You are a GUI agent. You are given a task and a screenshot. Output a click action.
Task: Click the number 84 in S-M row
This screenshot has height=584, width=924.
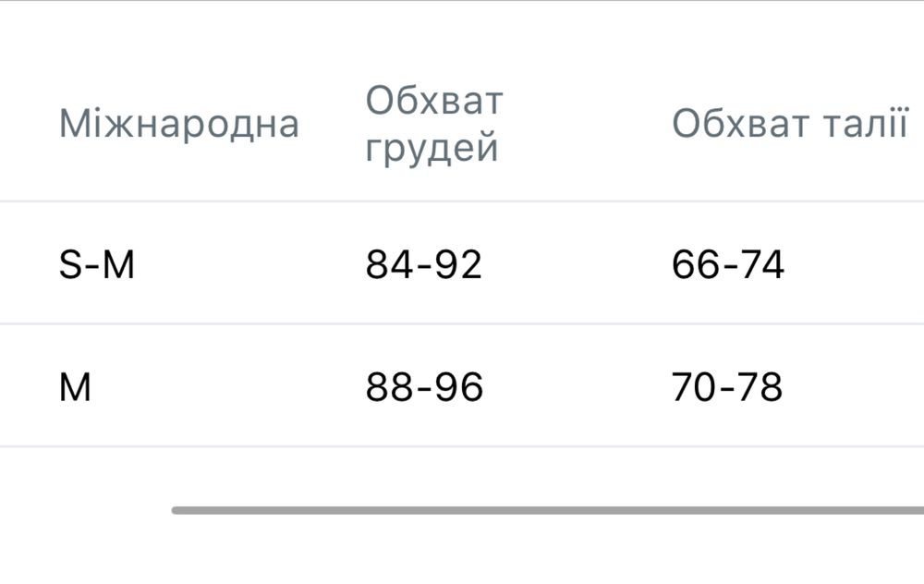[387, 265]
